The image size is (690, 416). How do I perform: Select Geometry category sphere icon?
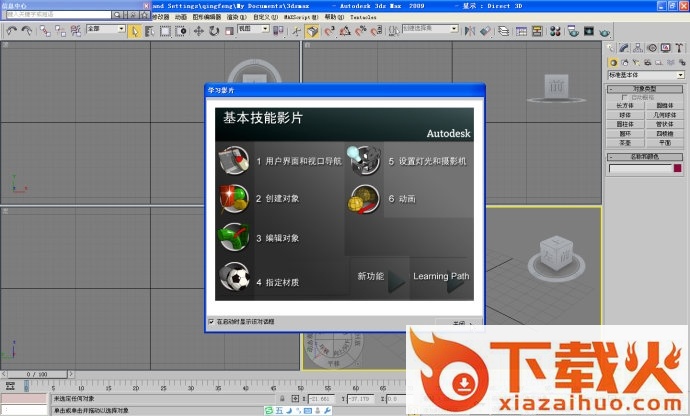click(613, 63)
